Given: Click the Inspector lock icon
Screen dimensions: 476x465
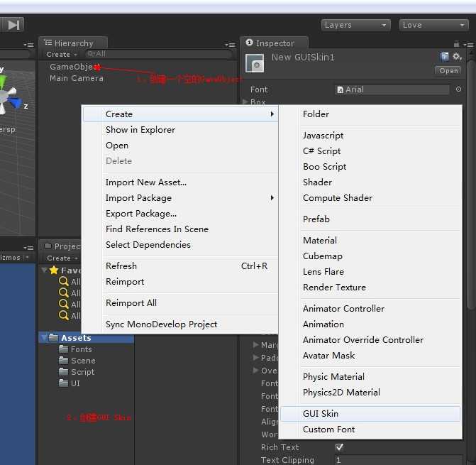Looking at the screenshot, I should tap(456, 44).
